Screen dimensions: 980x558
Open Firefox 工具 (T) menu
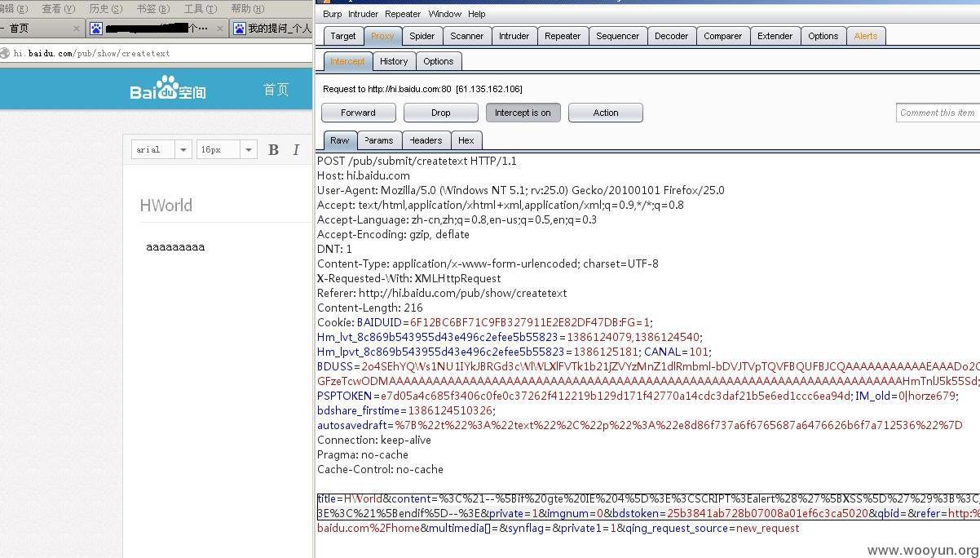click(x=200, y=8)
